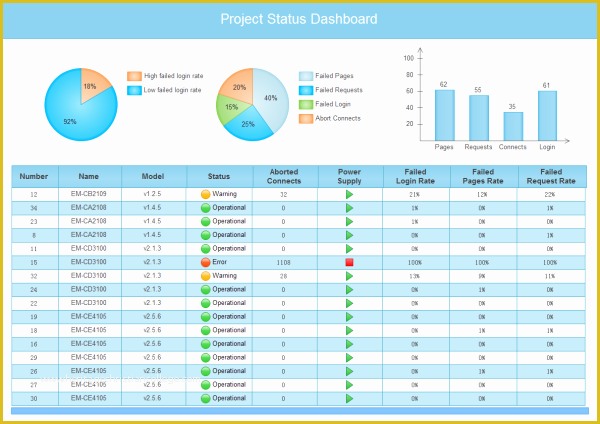Click the green power supply arrow in row 29

point(349,357)
